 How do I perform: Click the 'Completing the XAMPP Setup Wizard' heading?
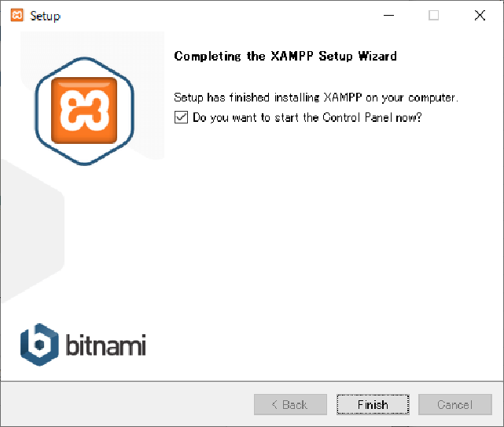[285, 57]
